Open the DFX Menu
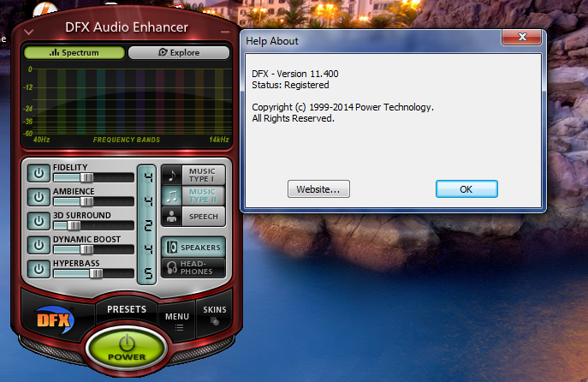This screenshot has width=588, height=382. [x=177, y=321]
